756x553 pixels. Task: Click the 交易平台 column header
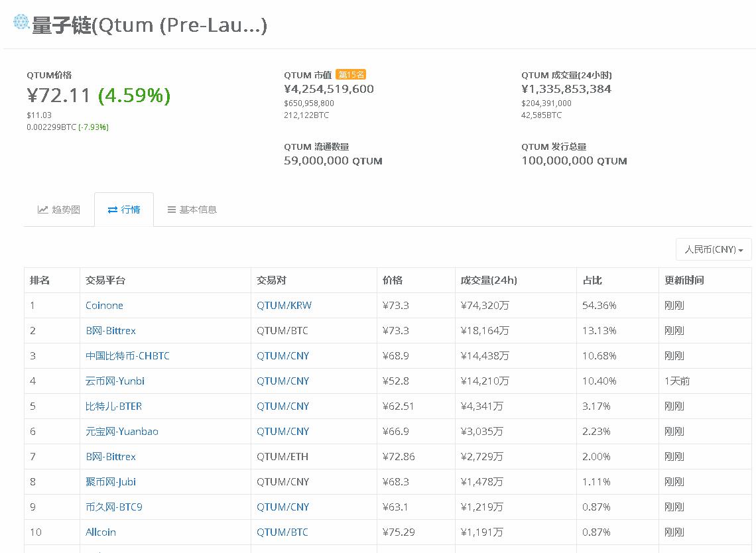click(x=105, y=280)
